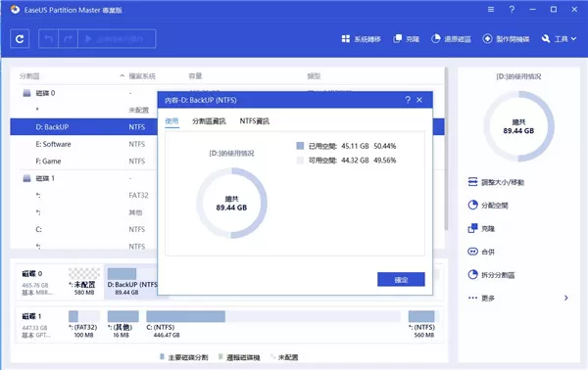Switch to the 分割區資訊 tab in dialog
The image size is (588, 370).
(209, 121)
